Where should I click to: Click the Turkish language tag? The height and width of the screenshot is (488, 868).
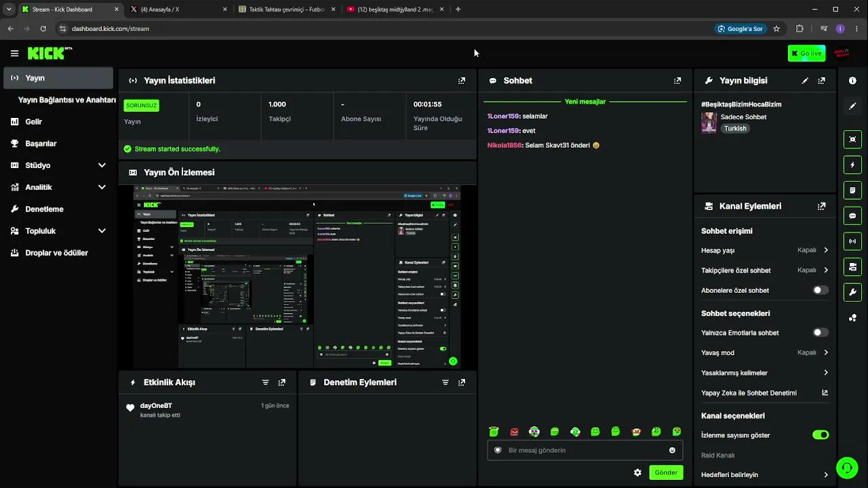pyautogui.click(x=735, y=128)
